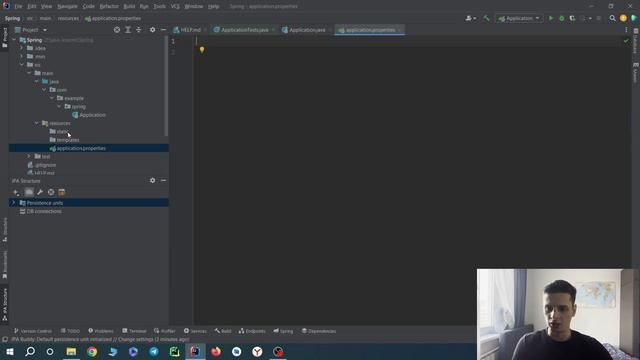Click resources in the breadcrumb path
Image resolution: width=640 pixels, height=360 pixels.
(x=68, y=18)
